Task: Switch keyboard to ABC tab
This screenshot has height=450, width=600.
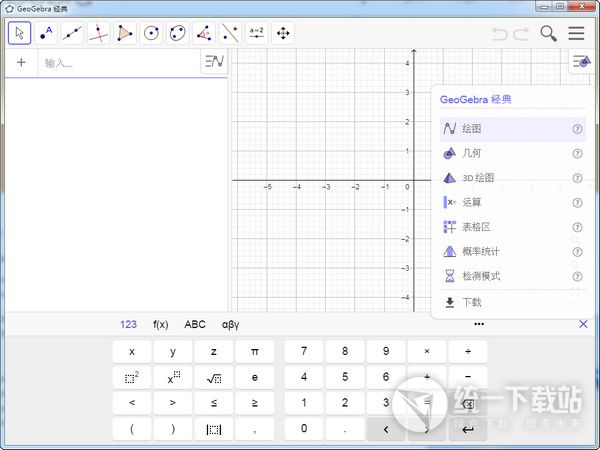Action: click(195, 324)
